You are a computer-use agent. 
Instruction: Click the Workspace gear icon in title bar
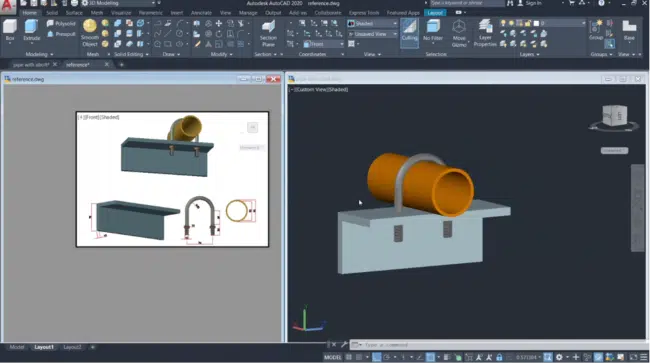pyautogui.click(x=85, y=3)
